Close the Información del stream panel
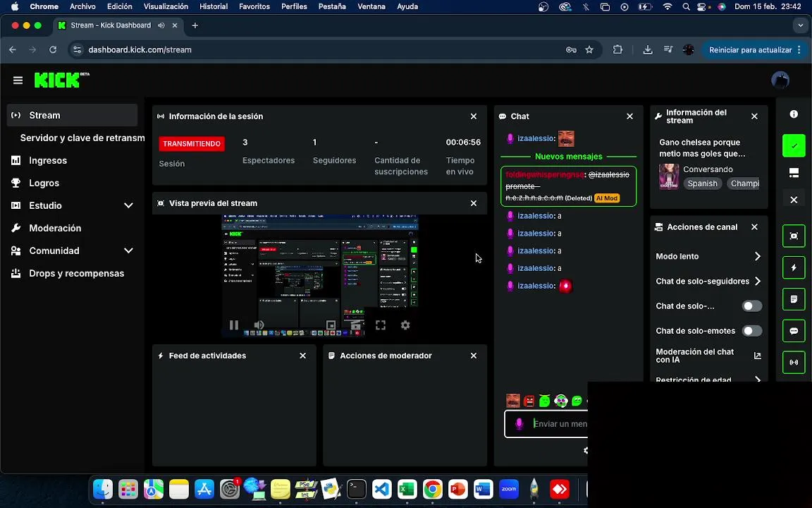Image resolution: width=812 pixels, height=508 pixels. pos(754,116)
